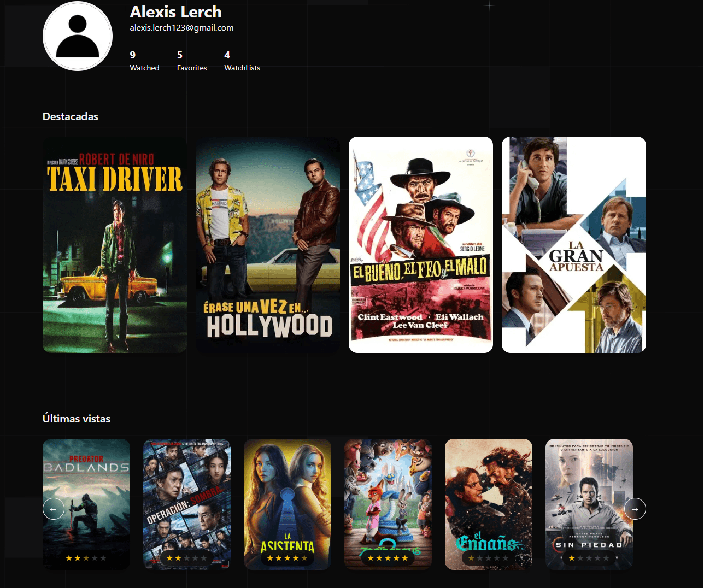The height and width of the screenshot is (588, 704).
Task: Open the WatchLists count
Action: (242, 61)
